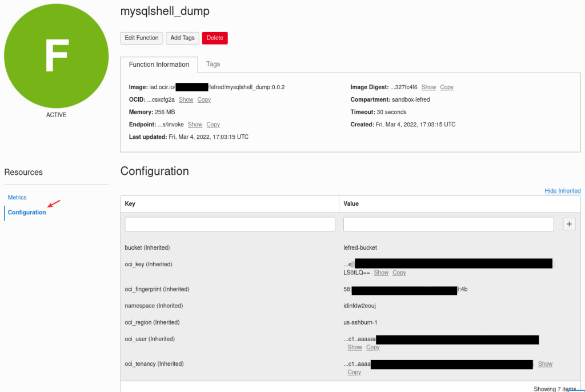Click the Memory 256 MB text
This screenshot has width=585, height=392.
152,112
